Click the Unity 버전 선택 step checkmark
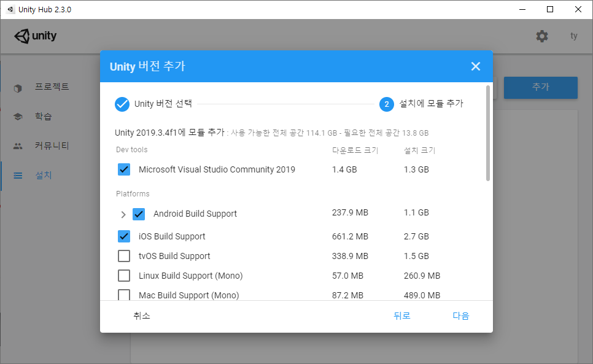The height and width of the screenshot is (364, 593). pyautogui.click(x=122, y=104)
